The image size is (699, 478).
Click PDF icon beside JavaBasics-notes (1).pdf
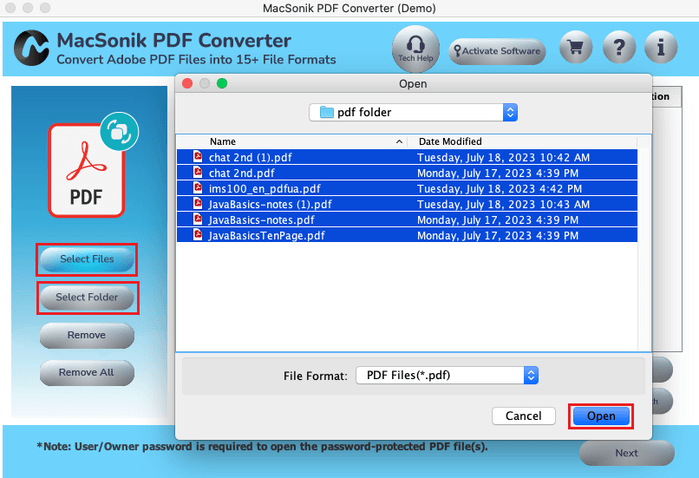[197, 203]
